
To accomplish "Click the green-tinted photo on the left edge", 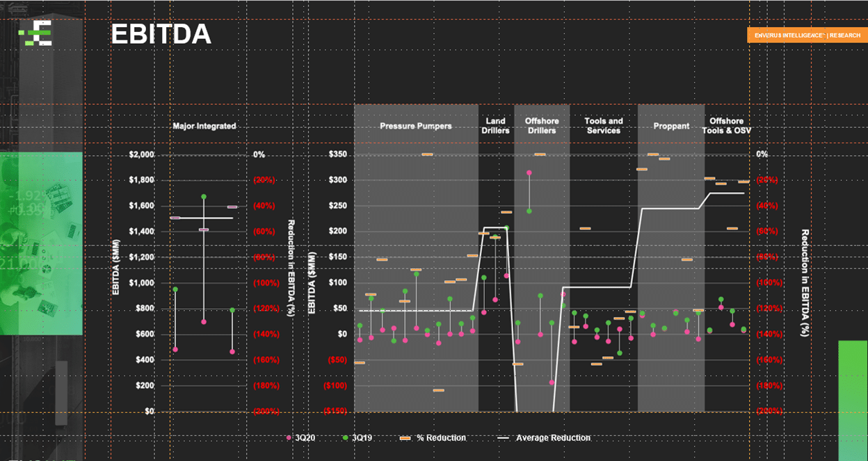I will 41,243.
